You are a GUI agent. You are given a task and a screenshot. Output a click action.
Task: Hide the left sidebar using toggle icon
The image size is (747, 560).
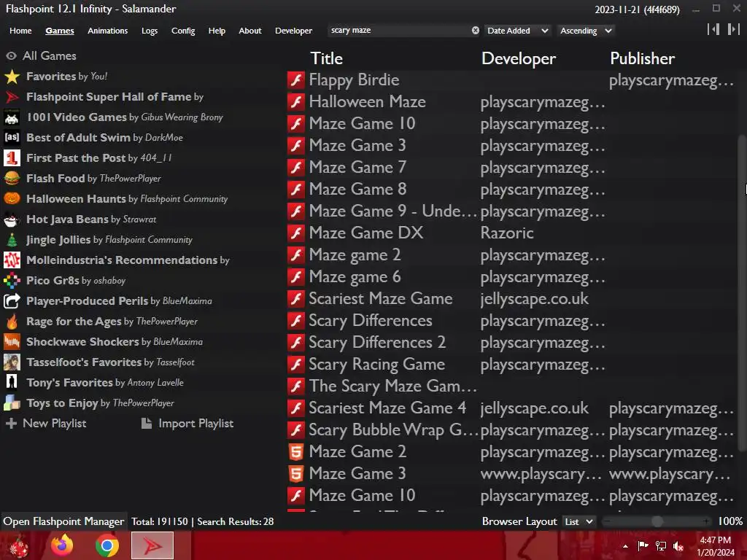(x=713, y=29)
